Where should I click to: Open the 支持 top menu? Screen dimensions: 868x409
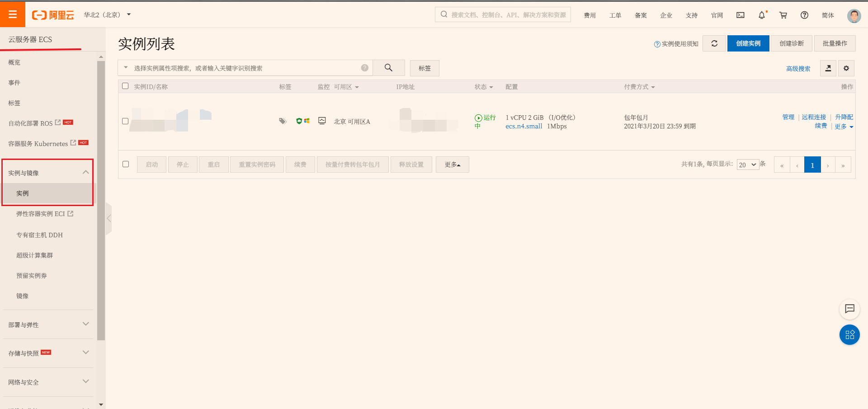coord(691,15)
